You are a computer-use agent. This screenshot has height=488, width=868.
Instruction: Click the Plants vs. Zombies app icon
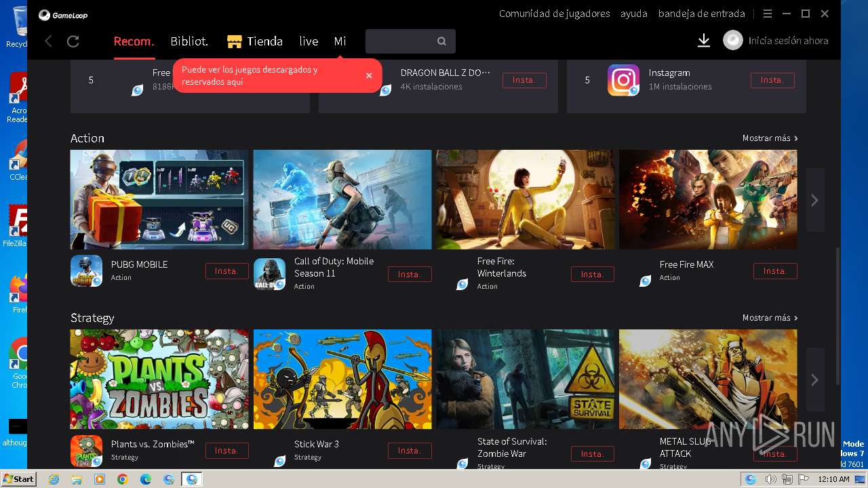pos(86,451)
